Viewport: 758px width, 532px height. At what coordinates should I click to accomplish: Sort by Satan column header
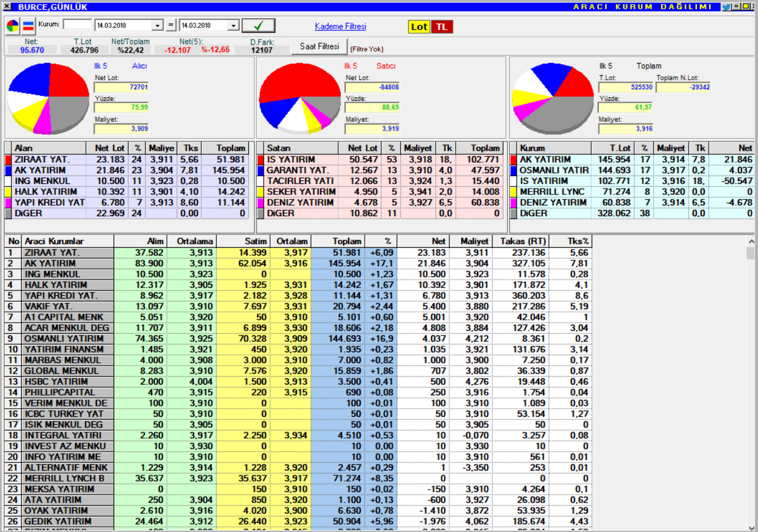[x=302, y=148]
